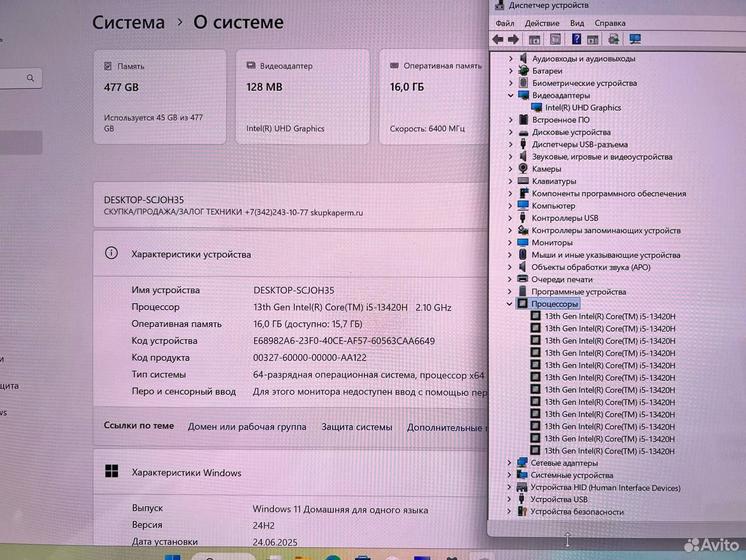The width and height of the screenshot is (746, 560).
Task: Click the blue Help question-mark toolbar icon
Action: pos(576,39)
